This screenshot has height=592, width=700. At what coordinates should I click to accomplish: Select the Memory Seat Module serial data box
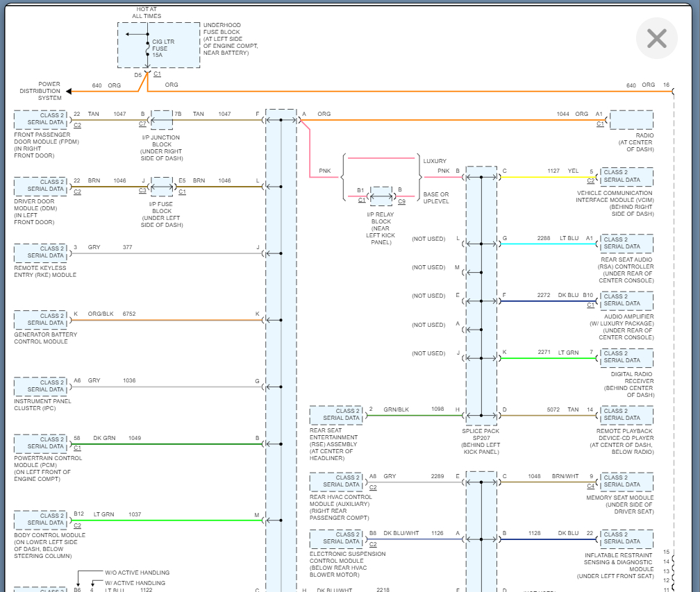tap(627, 482)
